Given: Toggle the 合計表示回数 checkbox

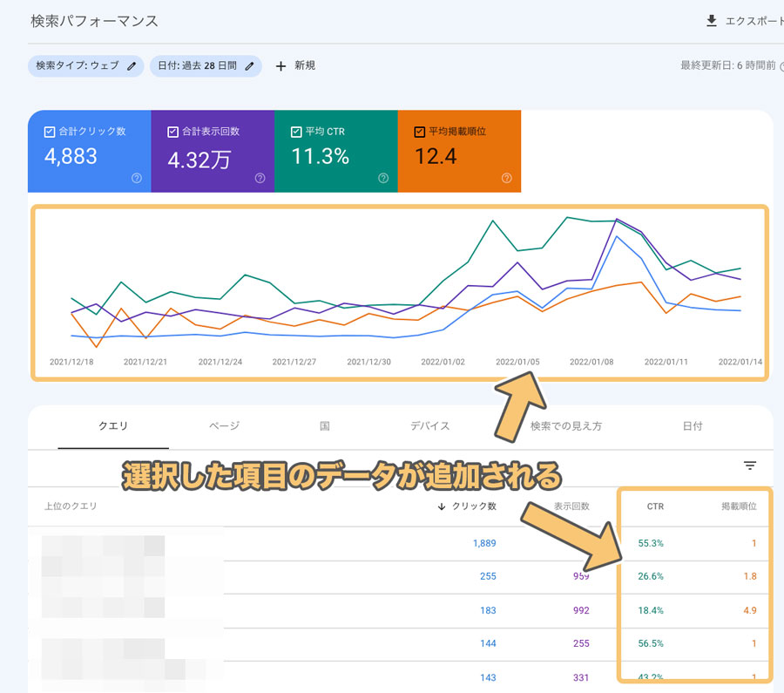Looking at the screenshot, I should point(172,132).
